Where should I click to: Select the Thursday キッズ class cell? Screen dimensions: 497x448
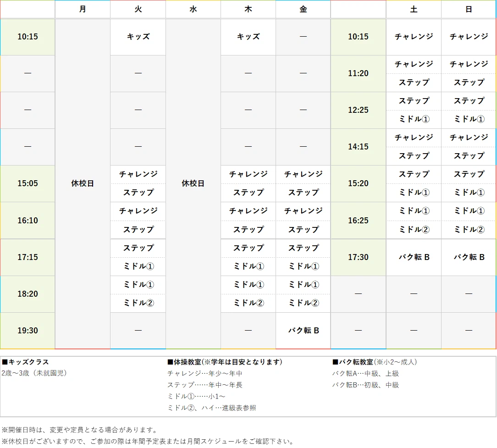[x=248, y=37]
